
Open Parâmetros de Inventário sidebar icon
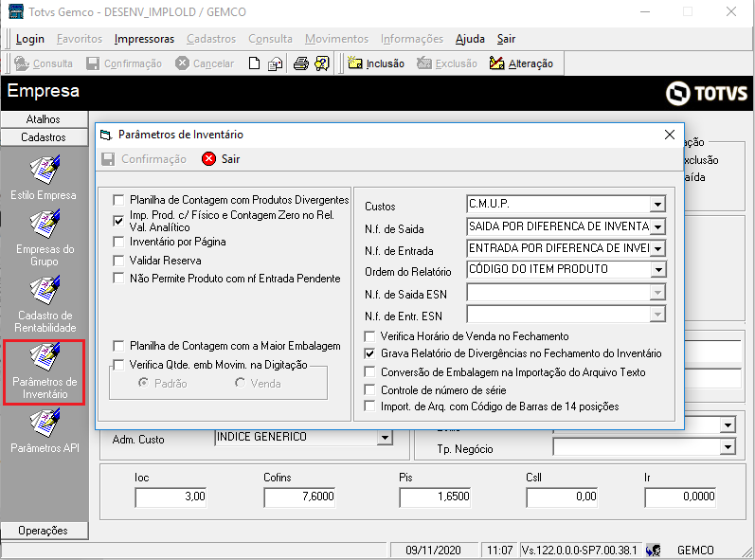pyautogui.click(x=45, y=356)
